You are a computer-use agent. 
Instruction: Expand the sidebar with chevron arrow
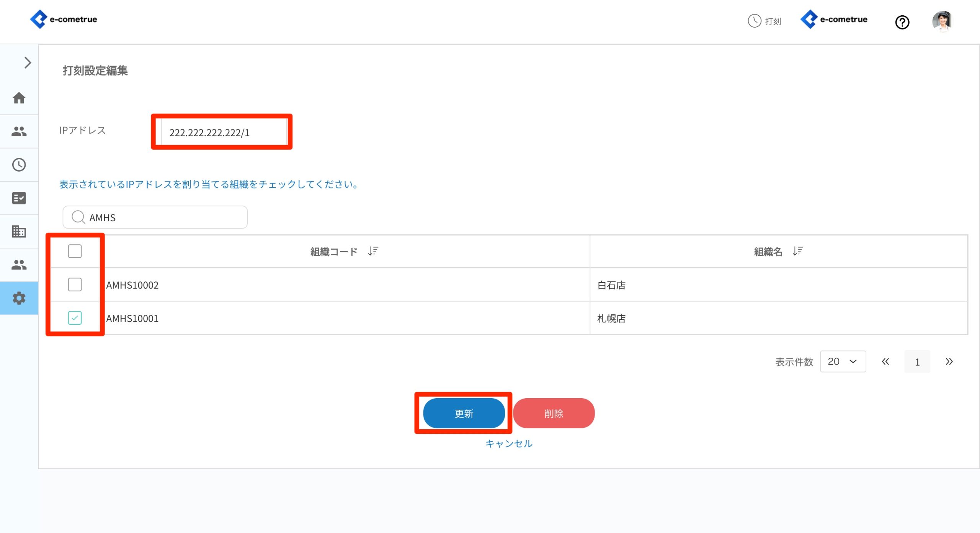tap(28, 62)
